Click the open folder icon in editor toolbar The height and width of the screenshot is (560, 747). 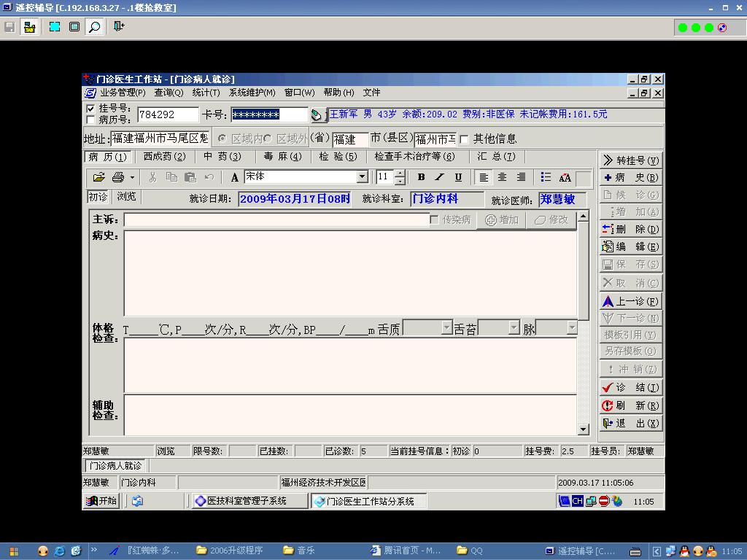(98, 177)
